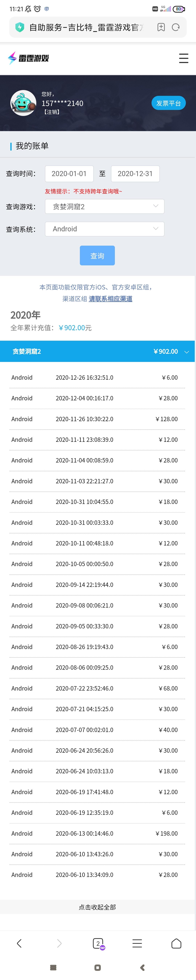Open the 查询系统 dropdown showing Android
This screenshot has height=980, width=196.
[x=105, y=229]
